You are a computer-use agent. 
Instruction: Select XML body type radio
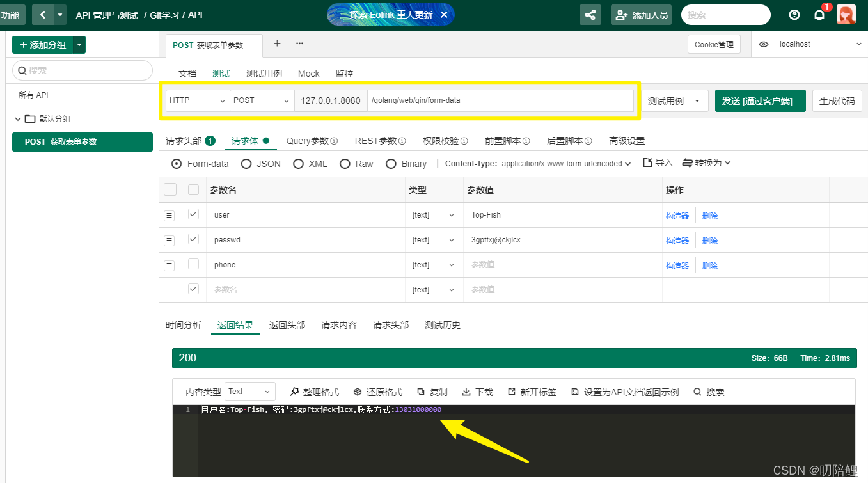298,164
